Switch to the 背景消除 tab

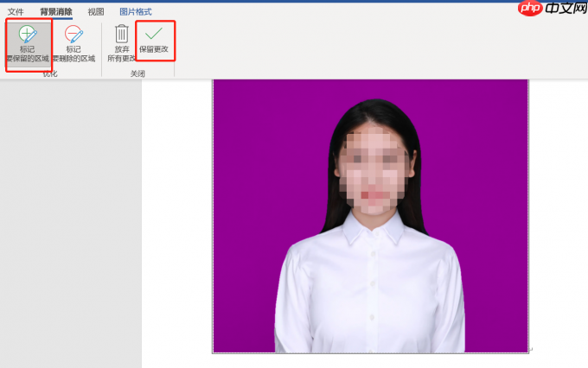56,12
